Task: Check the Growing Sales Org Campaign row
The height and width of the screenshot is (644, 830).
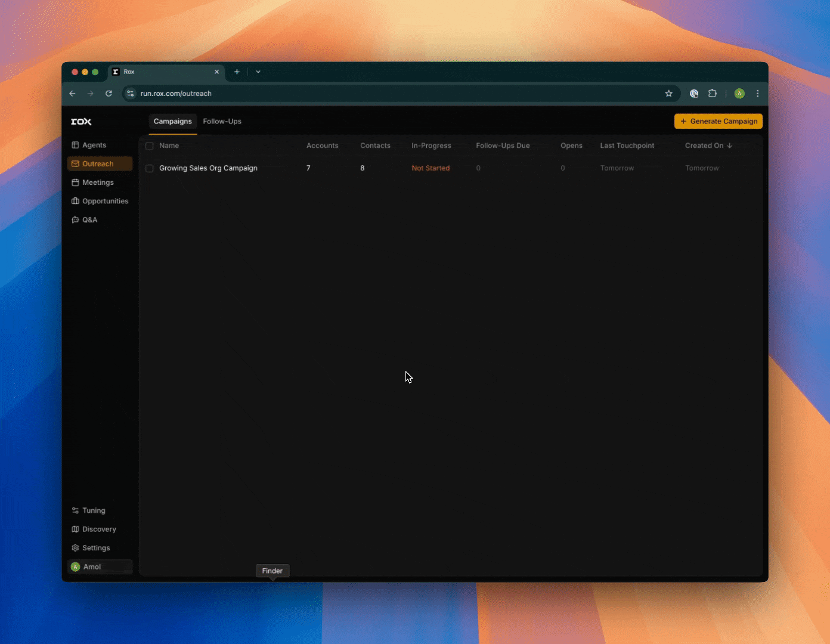Action: coord(150,169)
